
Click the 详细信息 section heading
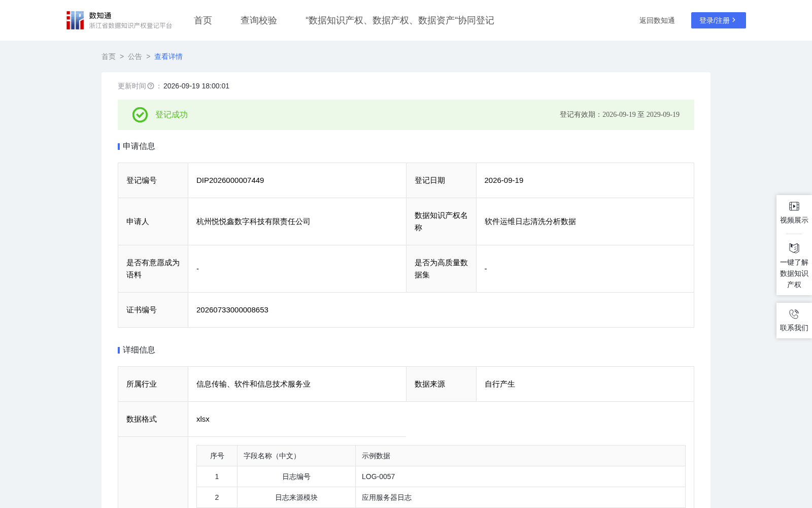point(139,350)
